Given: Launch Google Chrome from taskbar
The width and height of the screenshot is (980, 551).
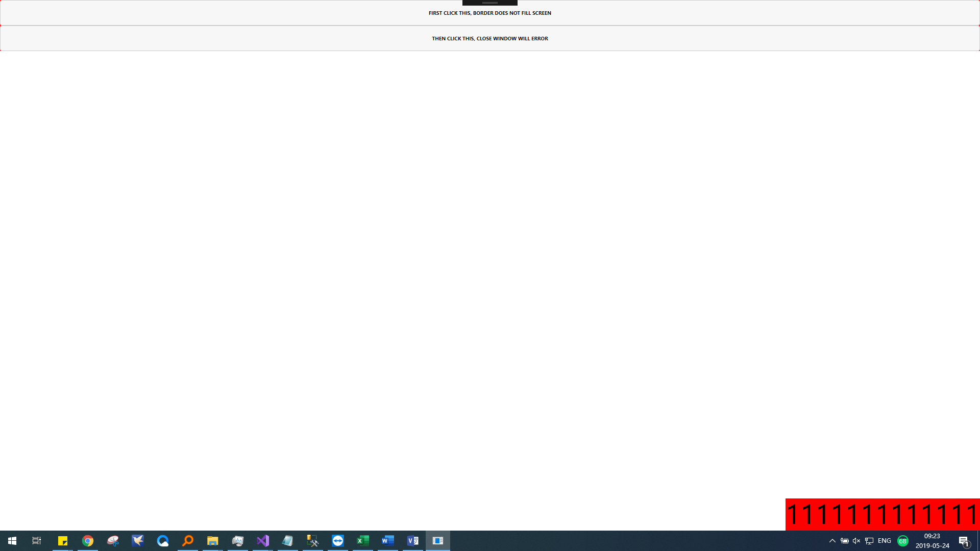Looking at the screenshot, I should point(88,541).
